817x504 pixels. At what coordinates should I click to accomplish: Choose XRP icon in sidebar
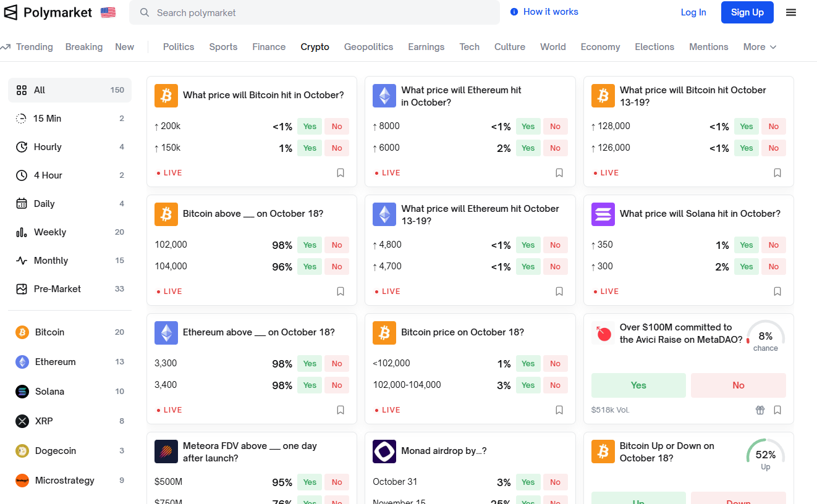click(x=22, y=421)
